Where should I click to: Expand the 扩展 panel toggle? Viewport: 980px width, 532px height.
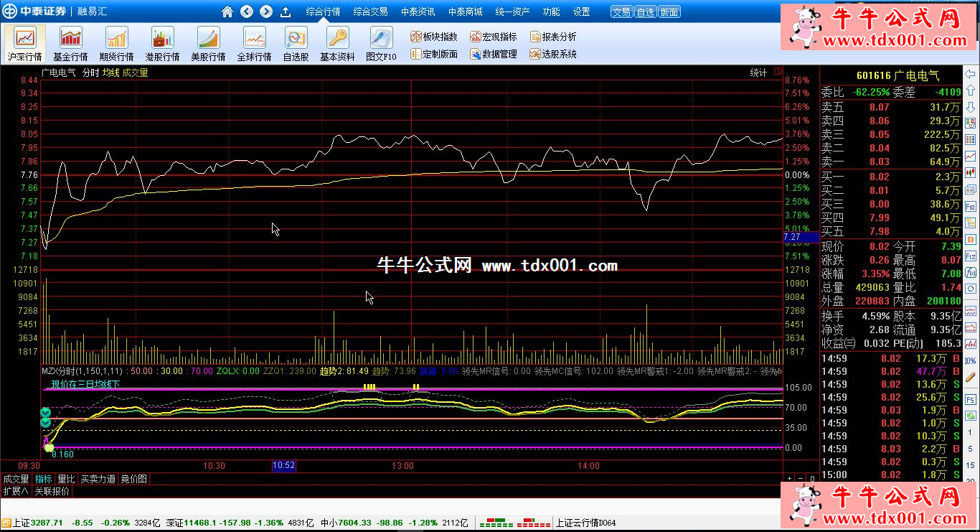coord(15,492)
